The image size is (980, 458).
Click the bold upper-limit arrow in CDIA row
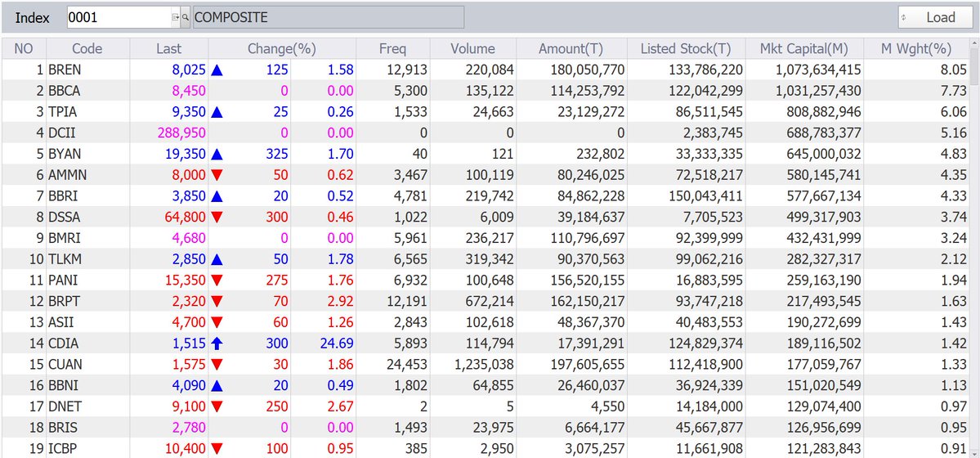tap(217, 343)
